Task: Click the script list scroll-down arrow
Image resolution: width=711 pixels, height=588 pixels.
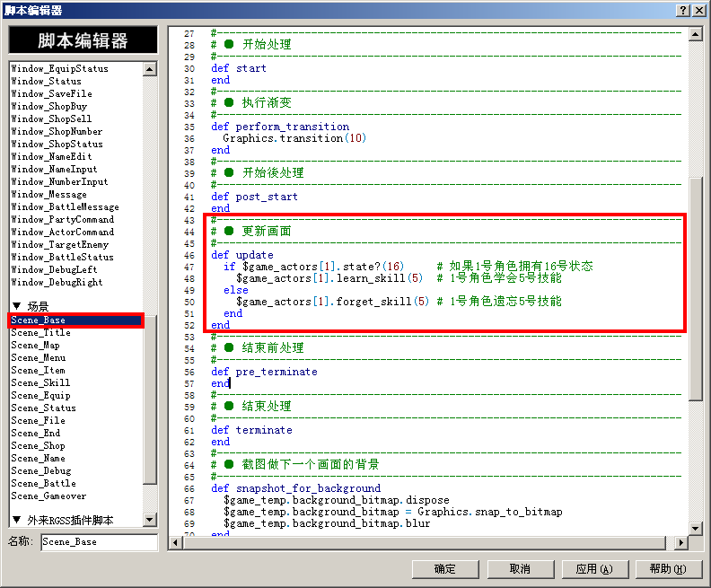Action: (150, 519)
